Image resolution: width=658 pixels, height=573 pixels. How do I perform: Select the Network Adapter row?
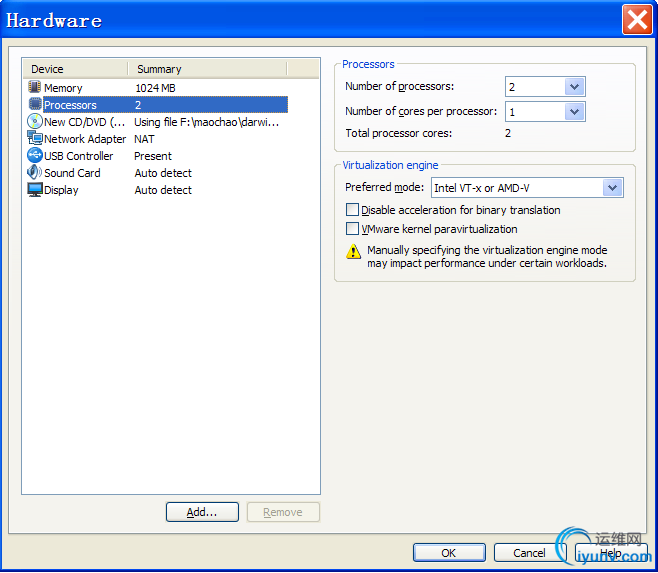point(158,139)
